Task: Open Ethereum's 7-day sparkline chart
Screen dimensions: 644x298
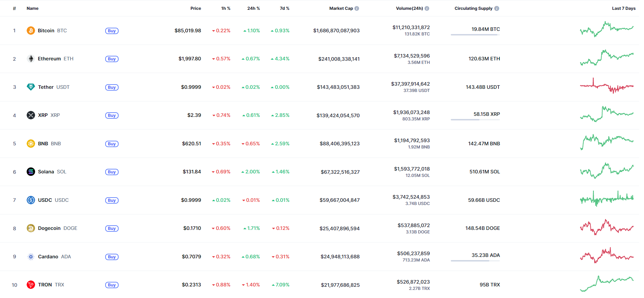Action: 607,58
